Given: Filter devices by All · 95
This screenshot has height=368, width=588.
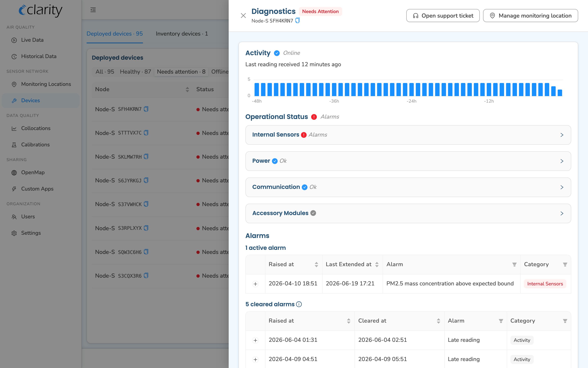Looking at the screenshot, I should point(105,72).
